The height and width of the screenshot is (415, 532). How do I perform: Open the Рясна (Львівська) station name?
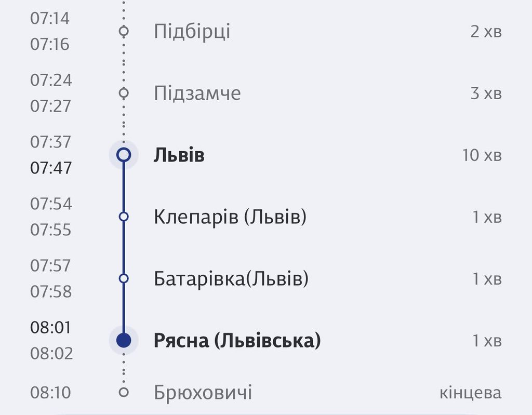pos(237,341)
